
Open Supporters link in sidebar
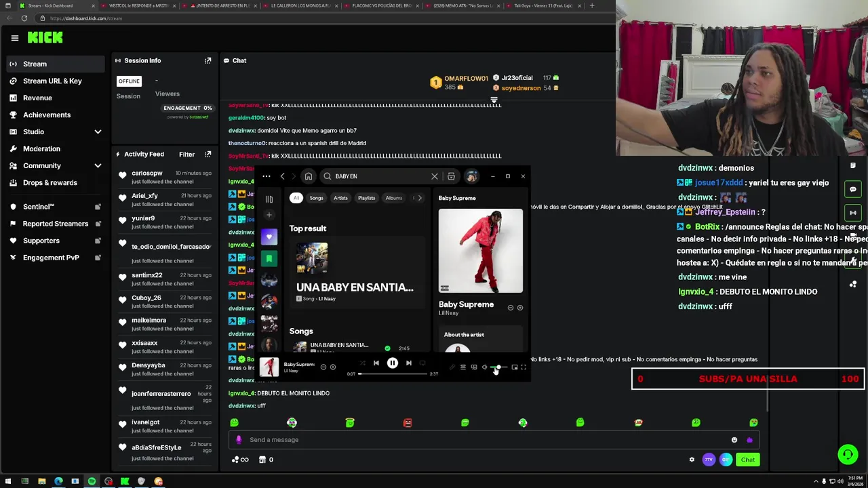[41, 241]
